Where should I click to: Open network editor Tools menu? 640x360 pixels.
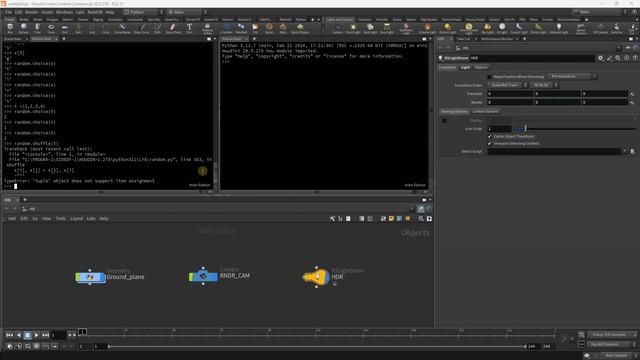pyautogui.click(x=60, y=219)
